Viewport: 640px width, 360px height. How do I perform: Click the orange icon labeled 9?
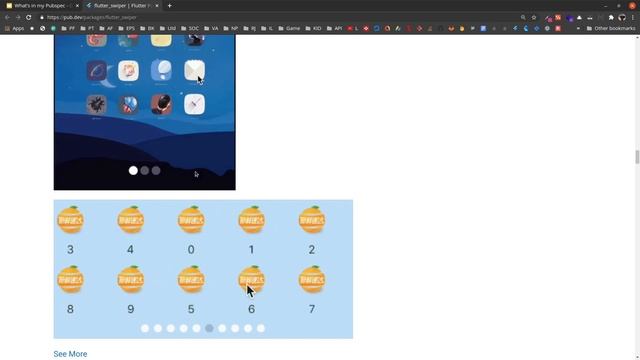point(131,280)
